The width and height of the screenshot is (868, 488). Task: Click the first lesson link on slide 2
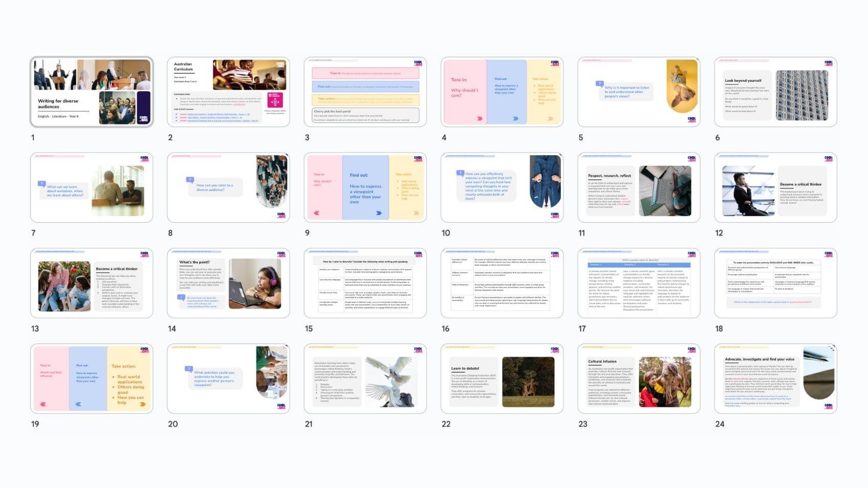coord(215,114)
